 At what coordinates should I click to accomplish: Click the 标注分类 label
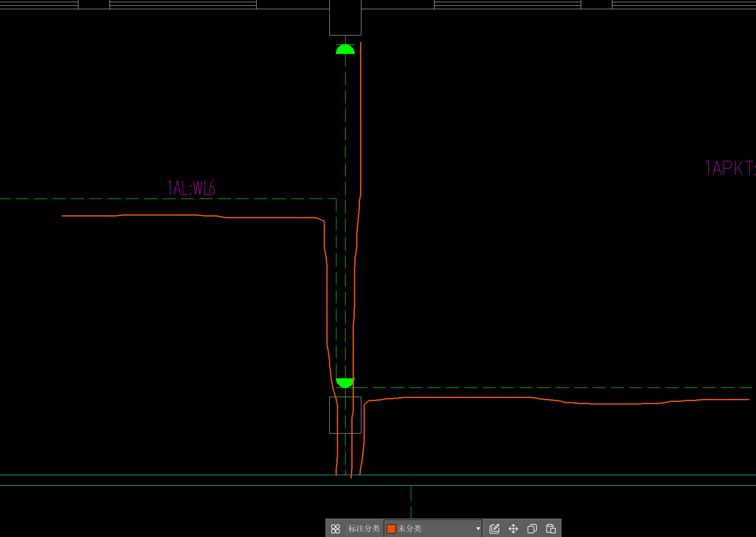[364, 529]
